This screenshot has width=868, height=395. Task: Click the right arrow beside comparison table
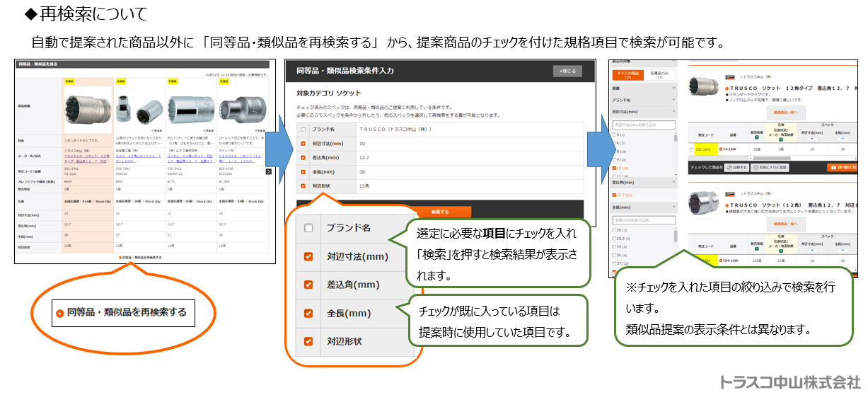click(268, 171)
